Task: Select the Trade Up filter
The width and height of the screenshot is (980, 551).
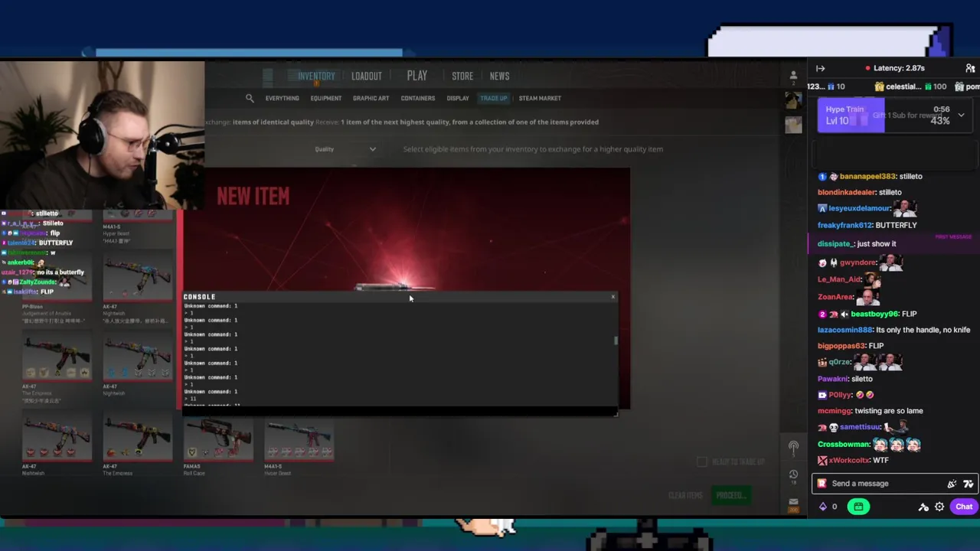Action: pyautogui.click(x=494, y=98)
